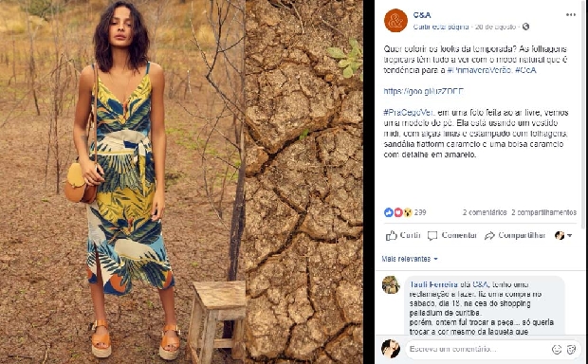Open the commenter's profile avatar thumbnail

[x=391, y=285]
